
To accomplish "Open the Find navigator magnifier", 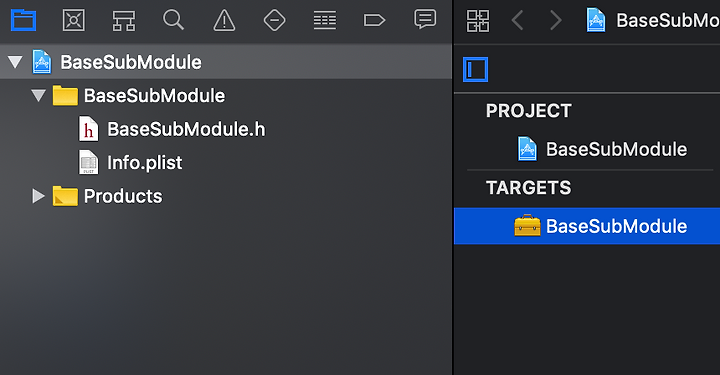I will tap(174, 20).
